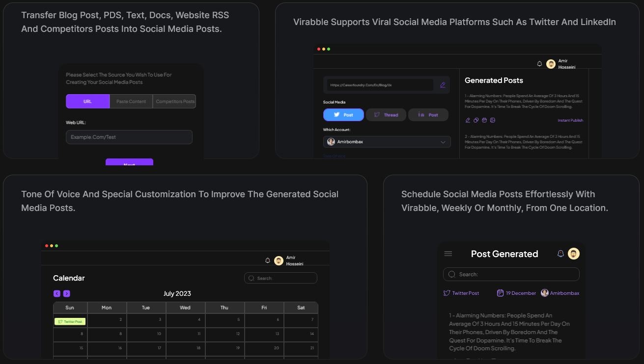The width and height of the screenshot is (644, 364).
Task: Click the Generated Posts heading
Action: (494, 80)
